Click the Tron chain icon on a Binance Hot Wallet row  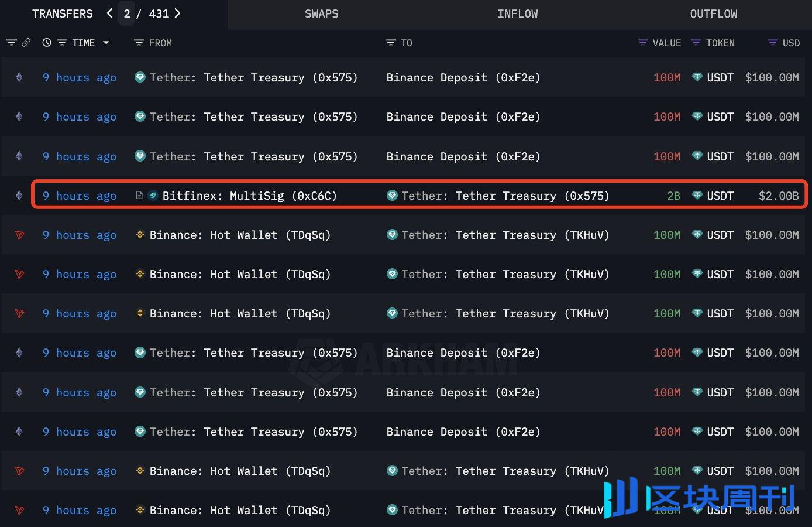(19, 235)
